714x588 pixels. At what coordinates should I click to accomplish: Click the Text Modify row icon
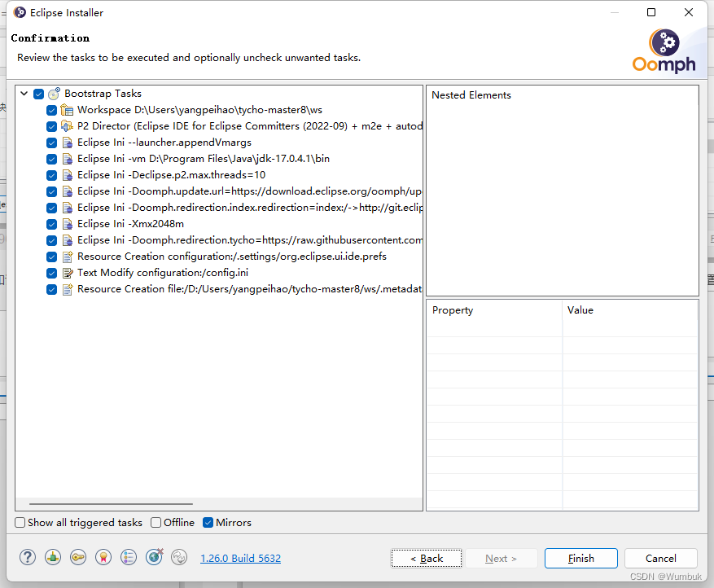click(68, 273)
